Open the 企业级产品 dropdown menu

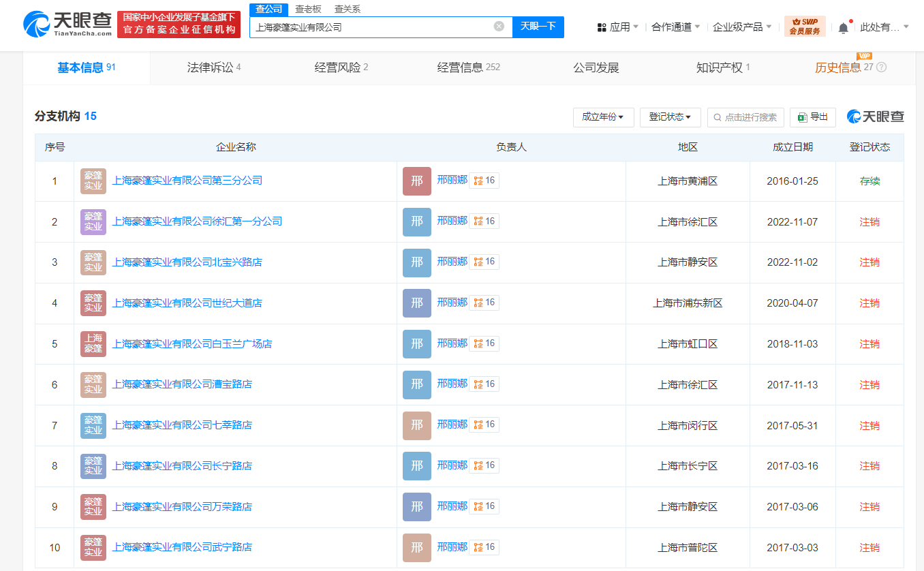click(742, 27)
